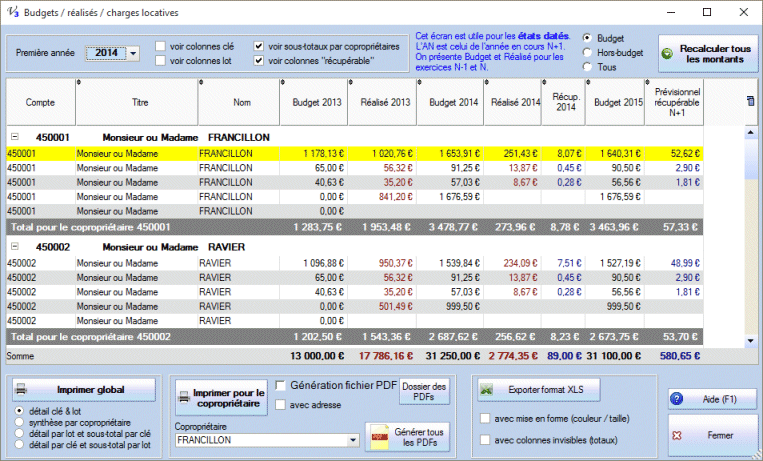Click the spreadsheet icon on Exporter format XLS

(x=487, y=388)
